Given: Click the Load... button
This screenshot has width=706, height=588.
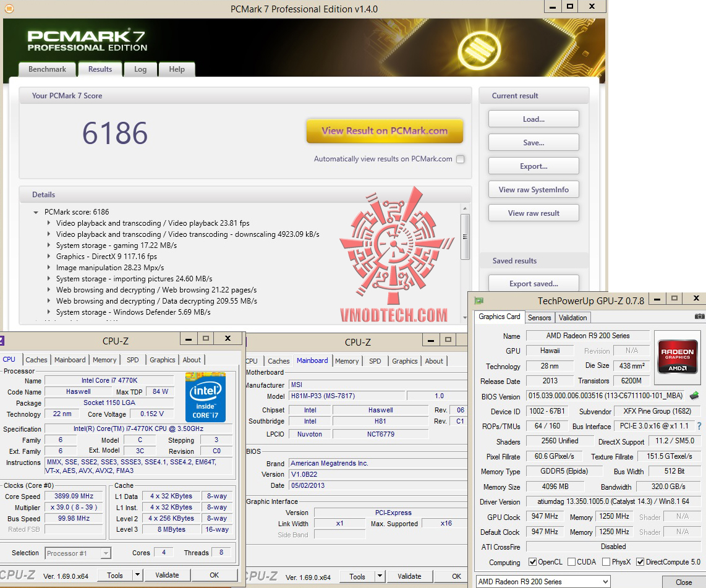Looking at the screenshot, I should click(x=534, y=119).
